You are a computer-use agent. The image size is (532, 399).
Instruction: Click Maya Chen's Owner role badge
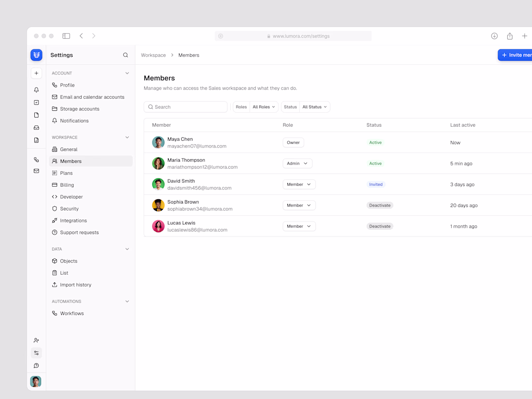(x=293, y=143)
